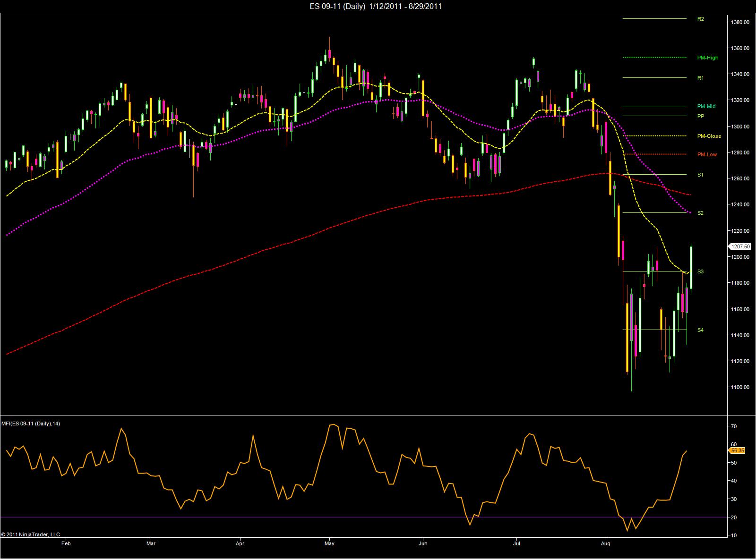Click the S1 support label

(700, 175)
